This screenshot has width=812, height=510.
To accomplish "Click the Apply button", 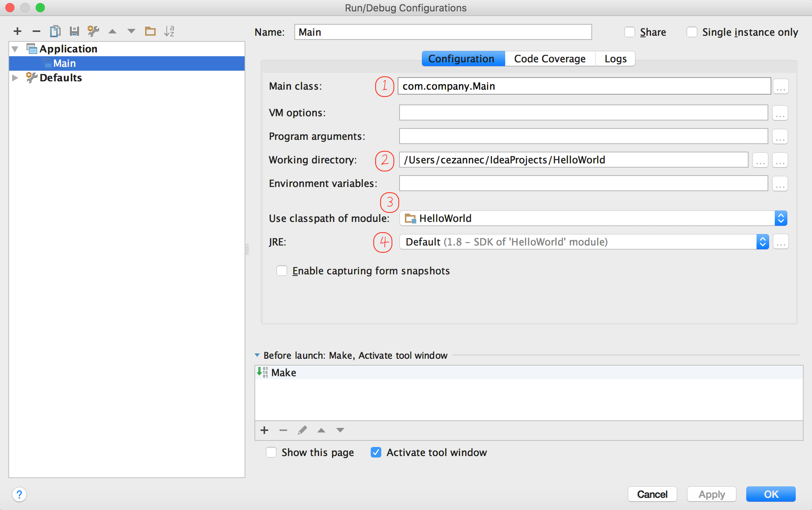I will click(711, 494).
